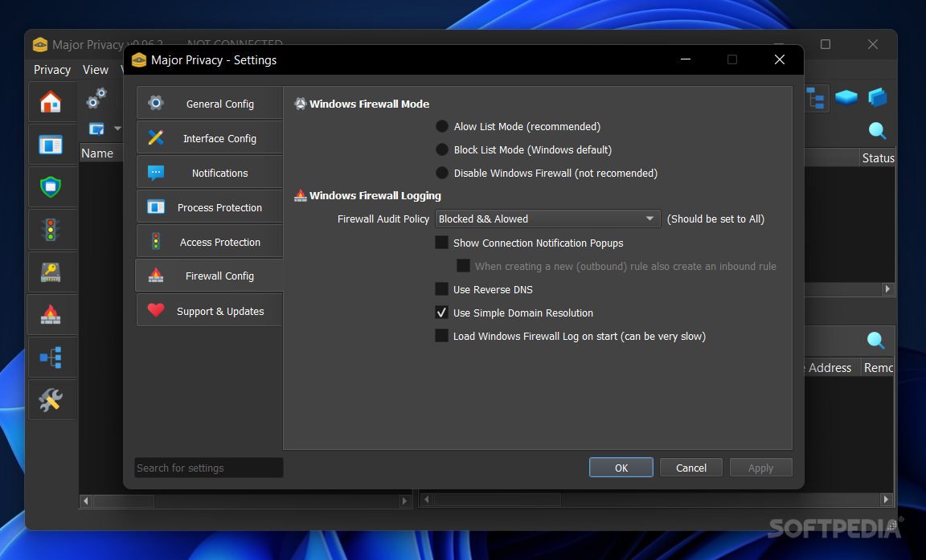The image size is (926, 560).
Task: Click the lower magnifier search icon
Action: [876, 340]
